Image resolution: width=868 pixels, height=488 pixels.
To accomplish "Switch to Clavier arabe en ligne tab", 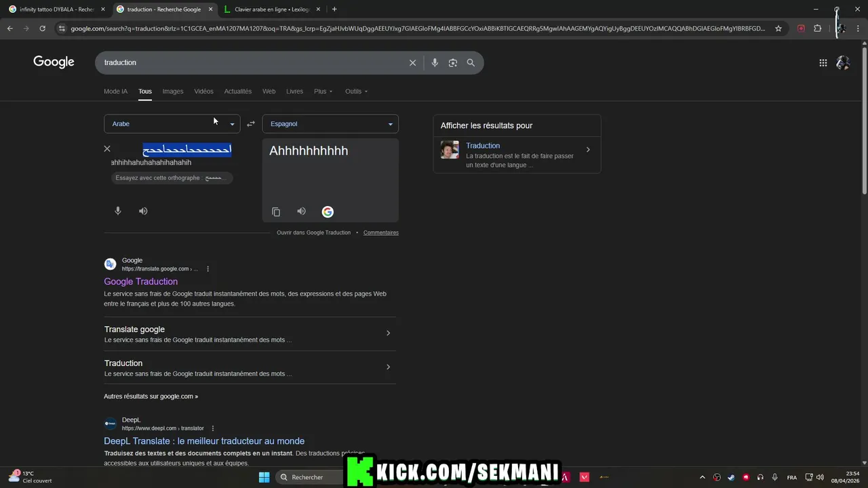I will (x=271, y=9).
